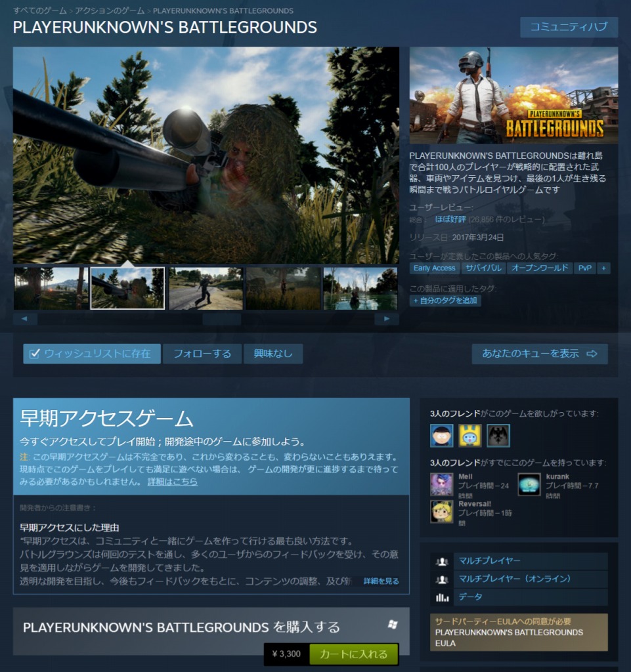
Task: Click the PvP tag
Action: point(584,268)
